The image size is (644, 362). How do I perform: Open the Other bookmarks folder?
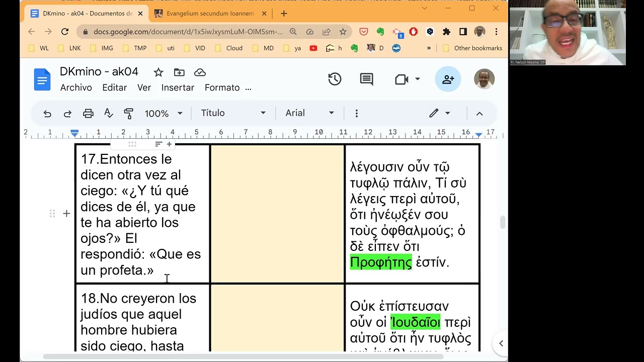(x=472, y=48)
